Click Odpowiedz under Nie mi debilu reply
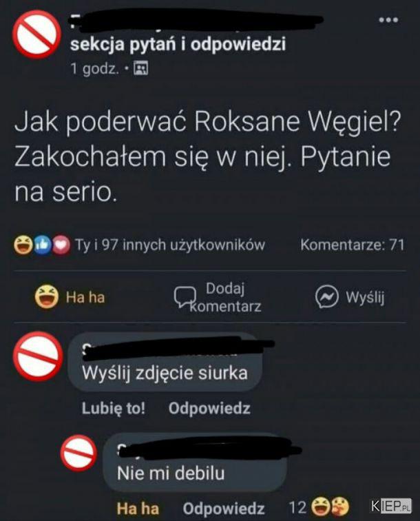The height and width of the screenshot is (521, 420). (224, 508)
